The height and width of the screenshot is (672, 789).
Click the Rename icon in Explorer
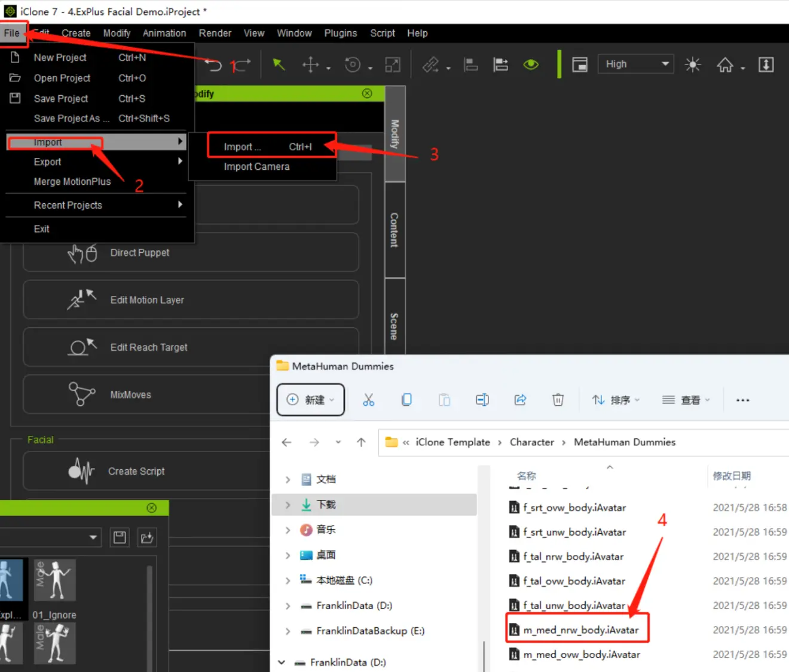482,400
